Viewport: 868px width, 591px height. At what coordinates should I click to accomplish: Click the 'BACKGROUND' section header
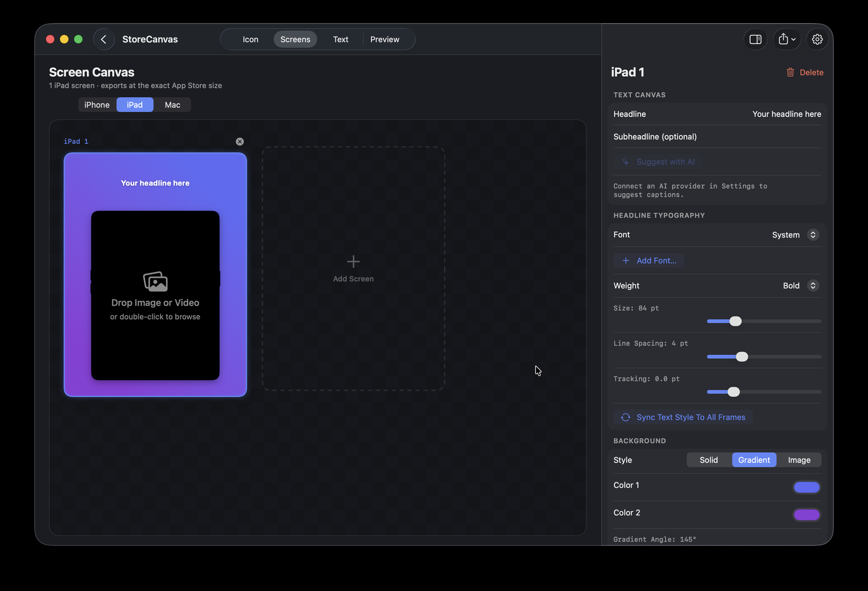click(640, 441)
